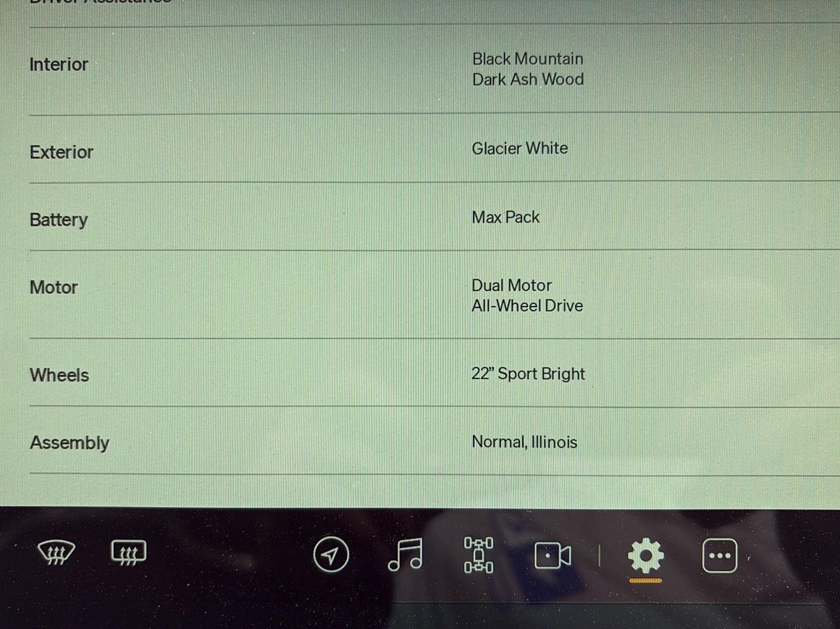Select the Exterior row label

click(61, 152)
